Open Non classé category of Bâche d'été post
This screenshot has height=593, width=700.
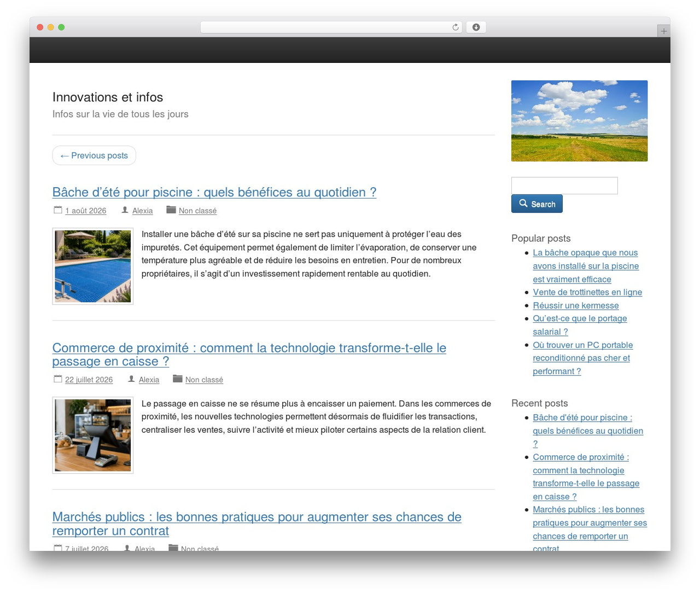pos(197,211)
